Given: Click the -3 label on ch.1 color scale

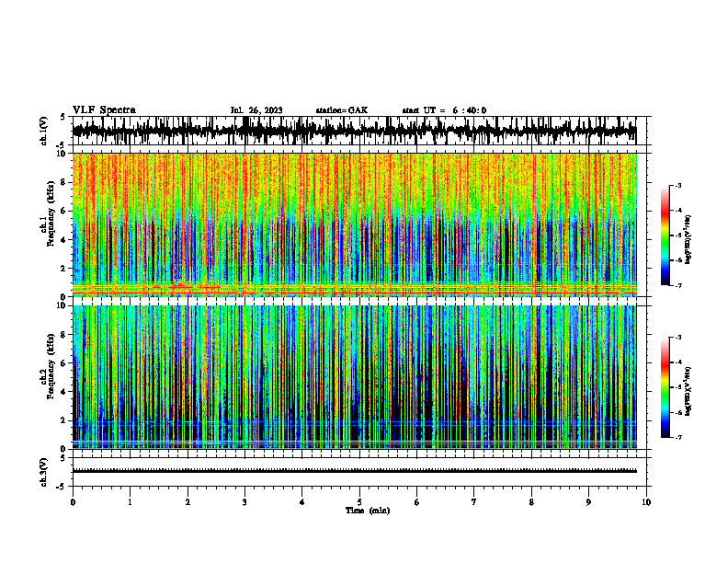Looking at the screenshot, I should tap(678, 185).
